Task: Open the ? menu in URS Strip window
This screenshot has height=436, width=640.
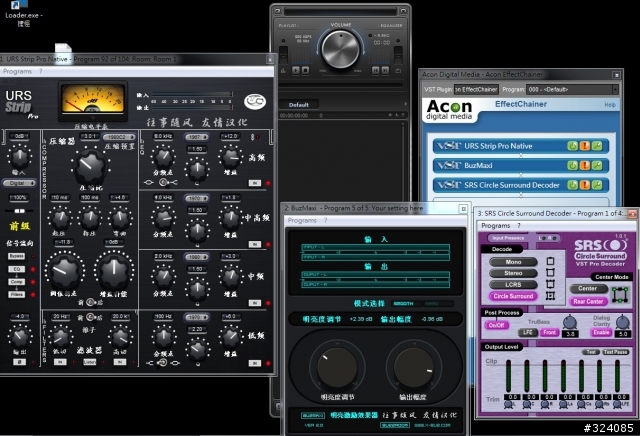Action: point(40,71)
